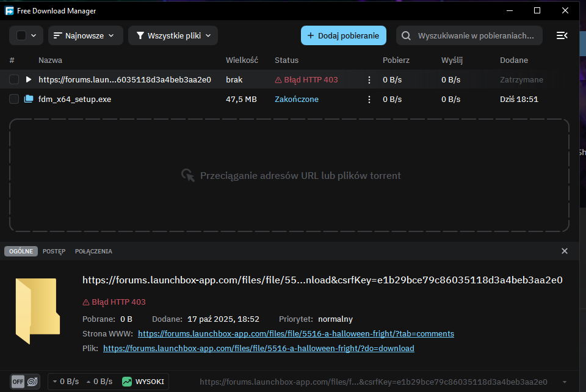Click the WYSOKI traffic mode icon
586x392 pixels.
pos(127,382)
